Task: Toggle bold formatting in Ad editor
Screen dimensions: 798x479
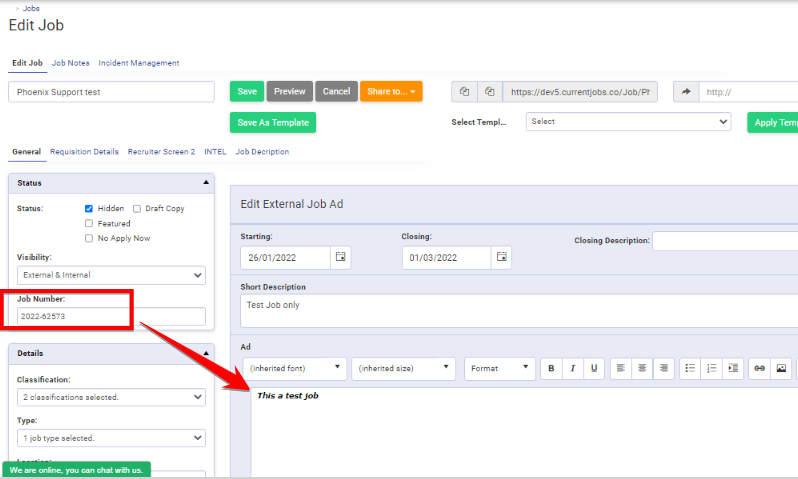Action: (551, 368)
